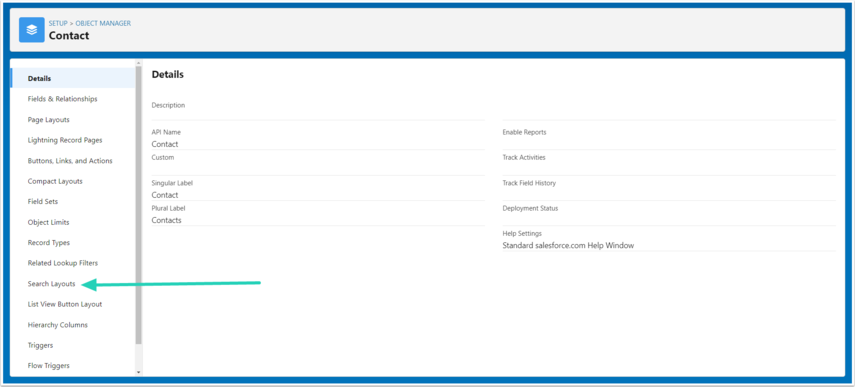Open Flow Triggers section
Image resolution: width=855 pixels, height=387 pixels.
point(49,366)
